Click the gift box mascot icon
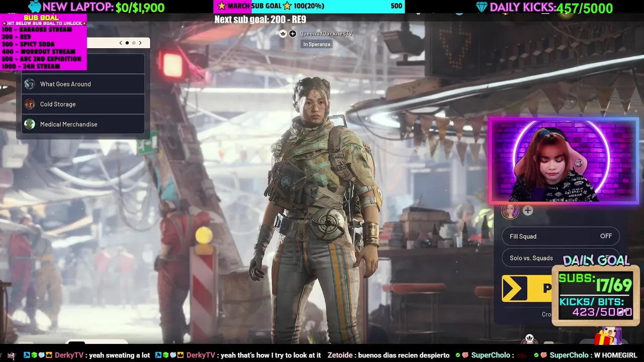 point(608,335)
